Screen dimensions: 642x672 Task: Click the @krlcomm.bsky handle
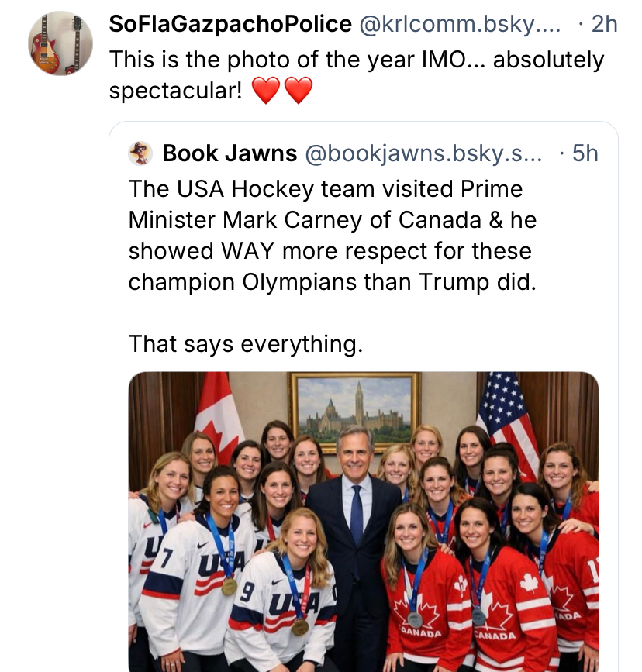461,24
